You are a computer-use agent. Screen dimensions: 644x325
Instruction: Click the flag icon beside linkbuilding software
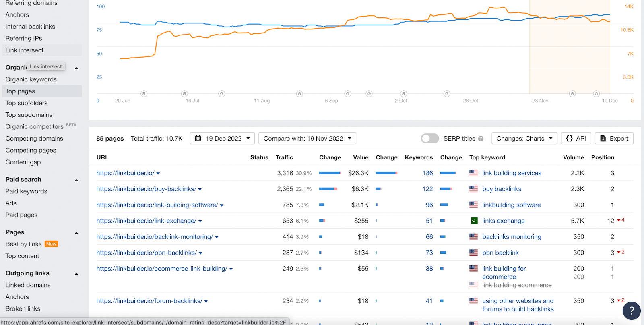473,205
